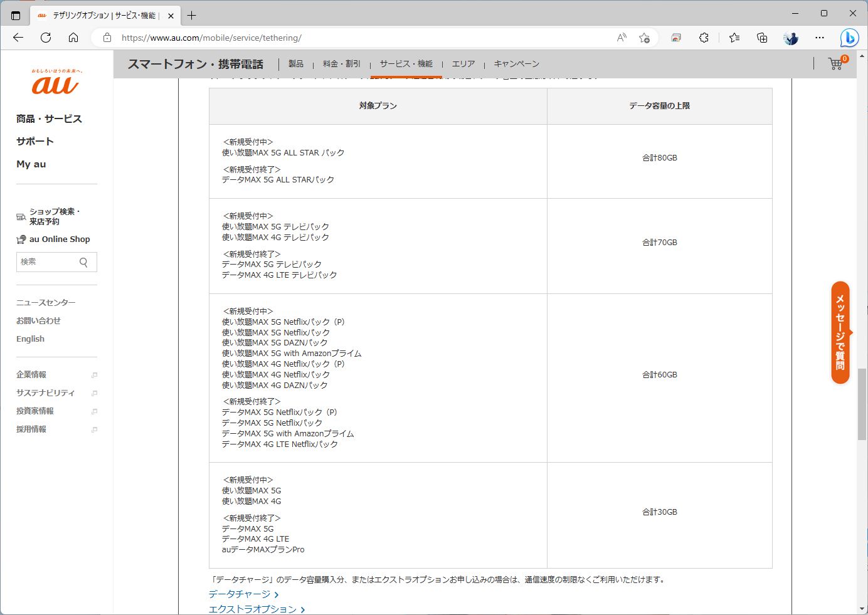Open the Bing chat sidebar icon
This screenshot has height=615, width=868.
849,38
